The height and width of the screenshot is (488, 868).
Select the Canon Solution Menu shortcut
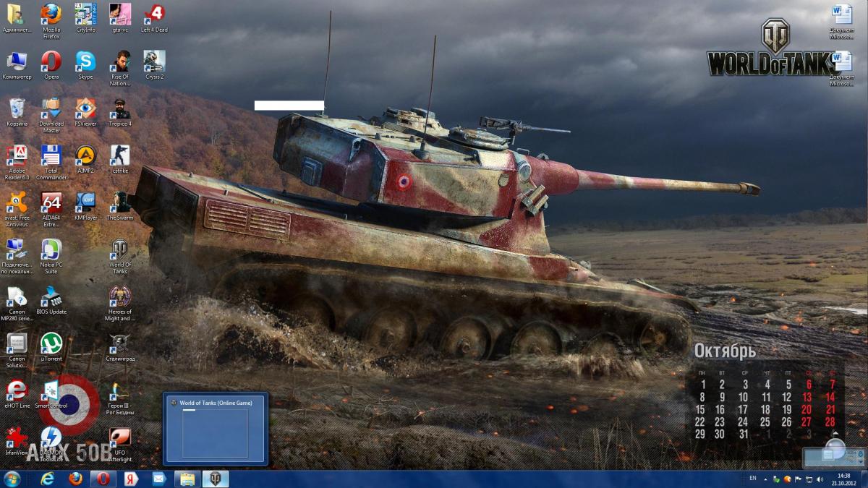coord(17,350)
